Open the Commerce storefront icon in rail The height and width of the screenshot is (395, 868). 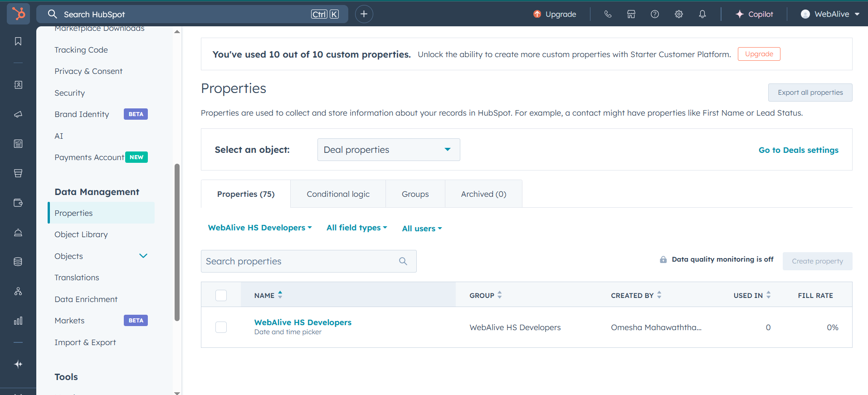(x=18, y=173)
